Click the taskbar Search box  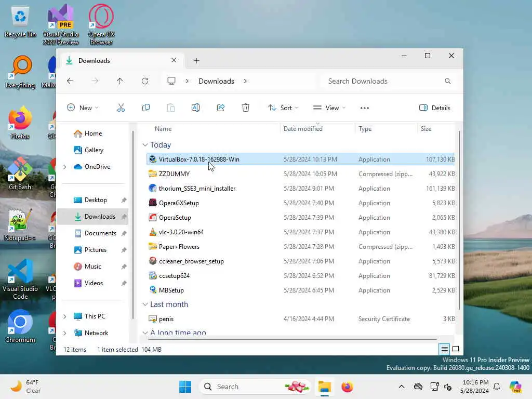coord(255,387)
